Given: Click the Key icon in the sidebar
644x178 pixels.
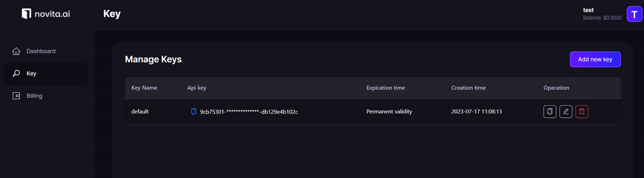Looking at the screenshot, I should pos(16,74).
